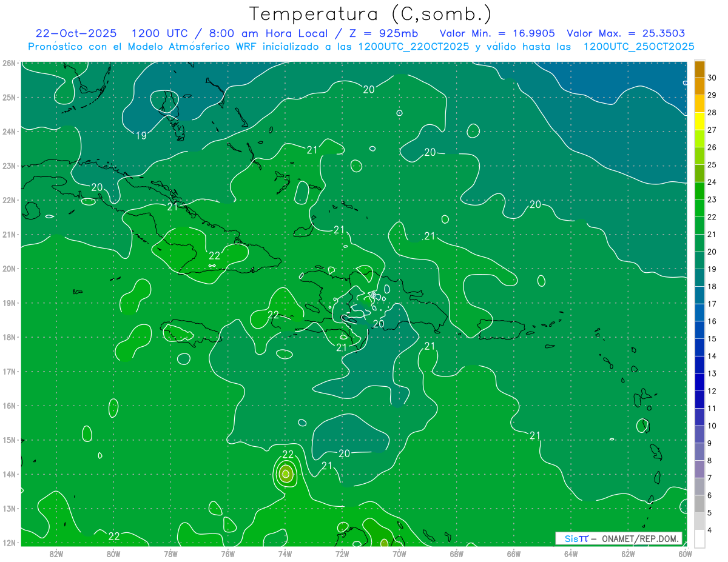
Task: Click the longitude axis label '62W'
Action: (628, 554)
